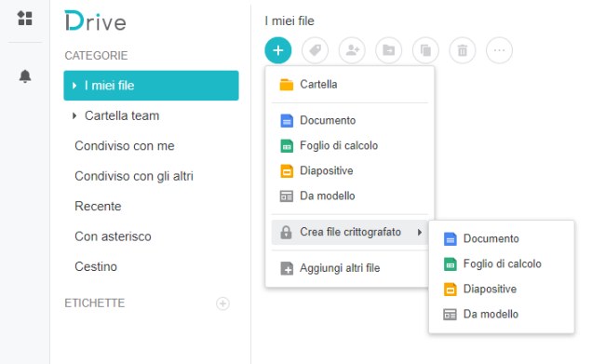Click the teal plus new-file button
605x364 pixels.
click(x=277, y=50)
